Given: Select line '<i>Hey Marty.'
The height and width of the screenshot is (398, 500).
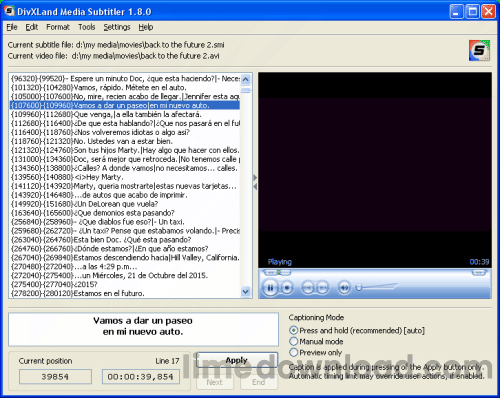Looking at the screenshot, I should coord(125,177).
